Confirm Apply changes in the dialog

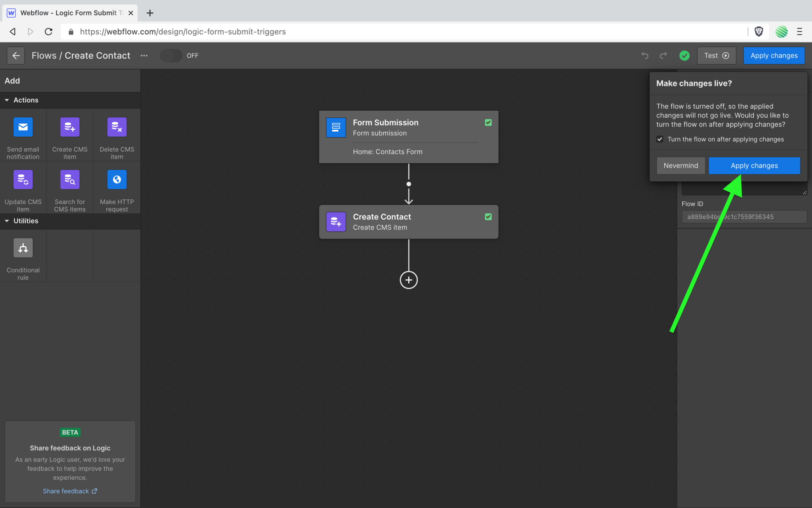[x=754, y=166]
